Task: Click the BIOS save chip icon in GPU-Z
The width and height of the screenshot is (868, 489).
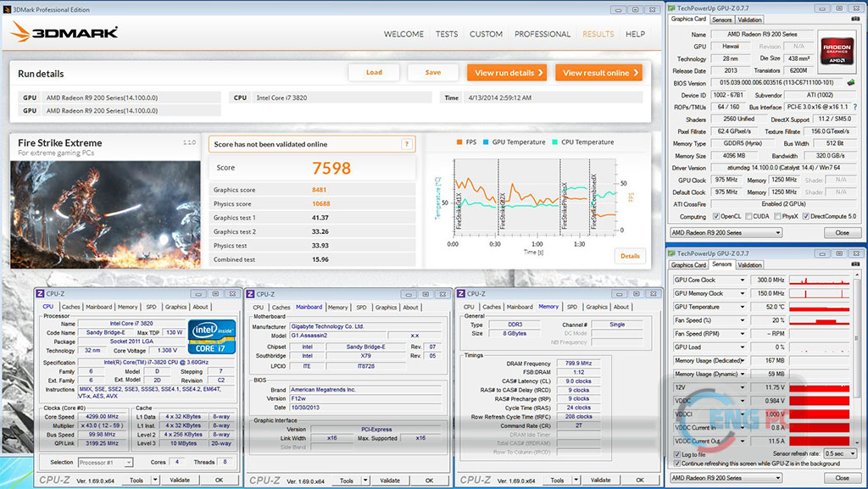Action: (x=851, y=82)
